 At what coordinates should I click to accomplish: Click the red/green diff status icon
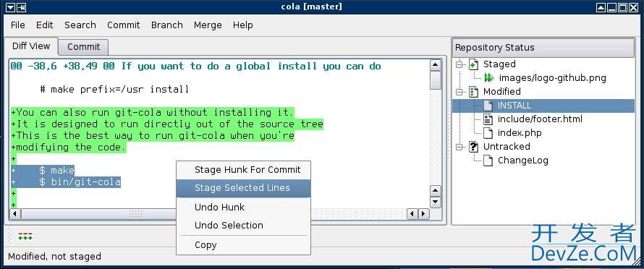(25, 236)
